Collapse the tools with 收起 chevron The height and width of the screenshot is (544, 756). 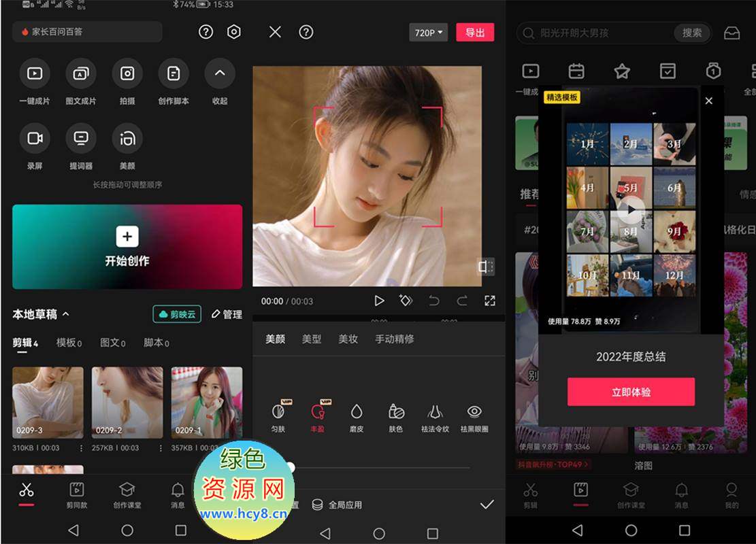[x=220, y=73]
